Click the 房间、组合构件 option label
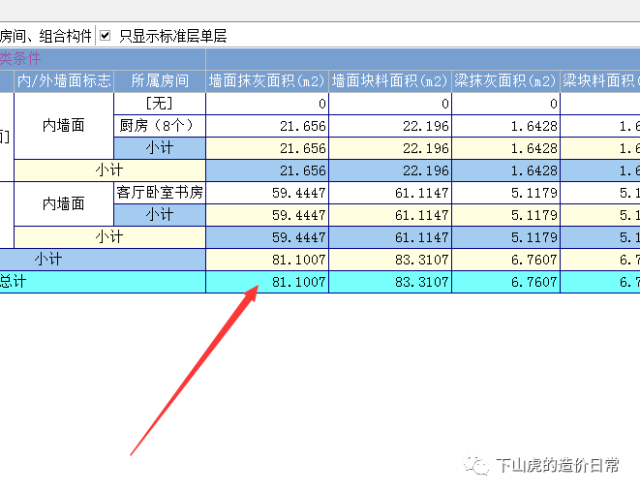The height and width of the screenshot is (494, 640). (x=46, y=36)
